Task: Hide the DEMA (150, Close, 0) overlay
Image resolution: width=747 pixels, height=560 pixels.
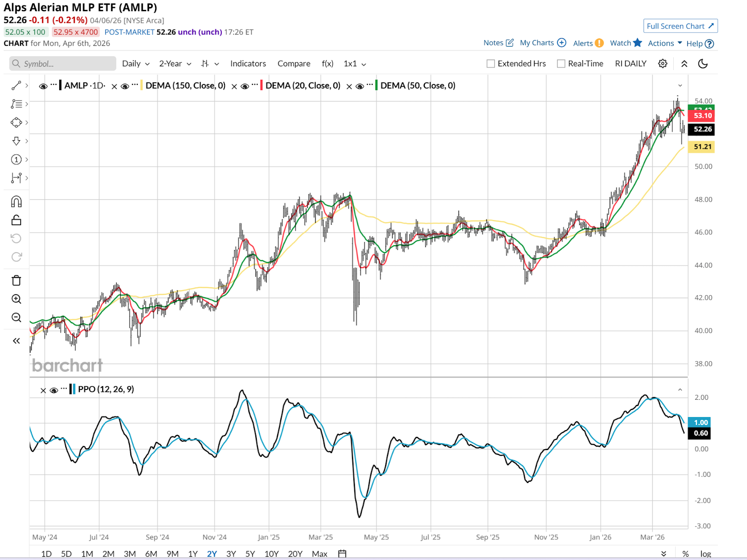Action: [125, 86]
